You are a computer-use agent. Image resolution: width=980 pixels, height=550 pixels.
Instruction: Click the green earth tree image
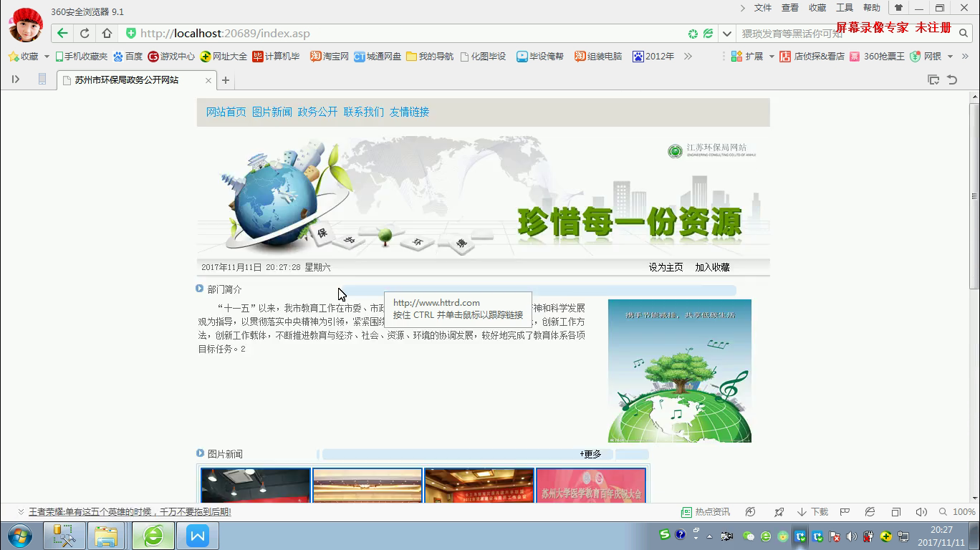click(680, 371)
